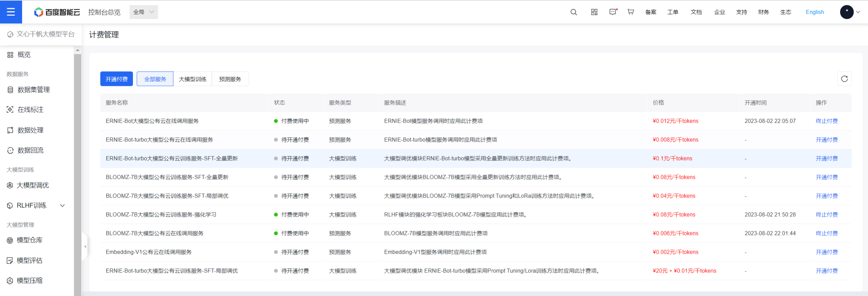Click the user avatar icon
The image size is (868, 296).
point(847,12)
